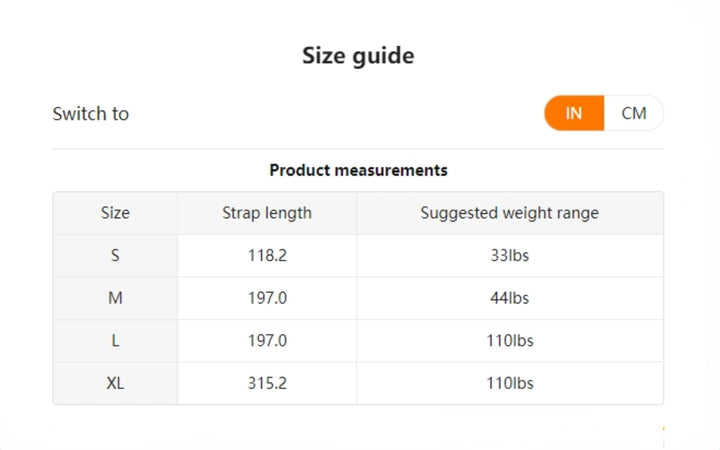Click the 315.2 strap length value

click(x=267, y=383)
